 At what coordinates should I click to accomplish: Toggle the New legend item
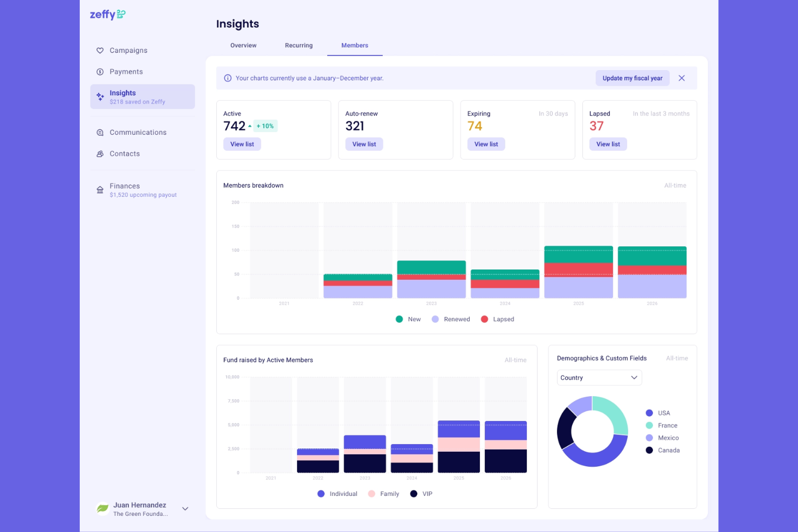[408, 320]
